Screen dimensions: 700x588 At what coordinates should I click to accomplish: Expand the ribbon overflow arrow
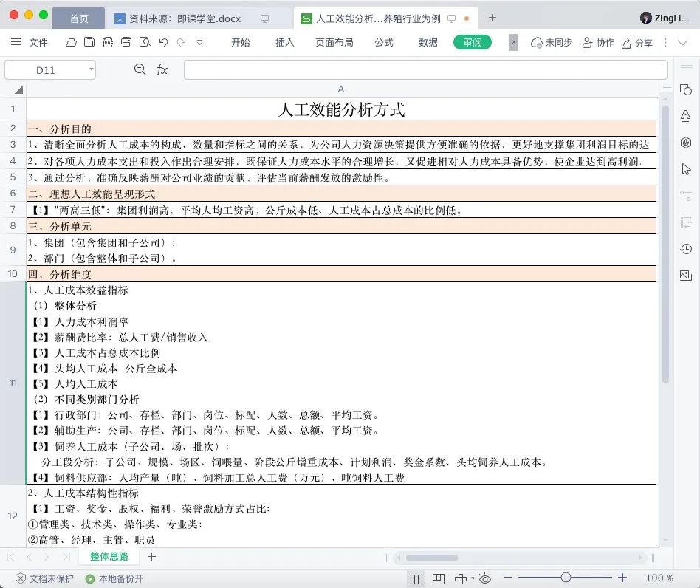513,42
